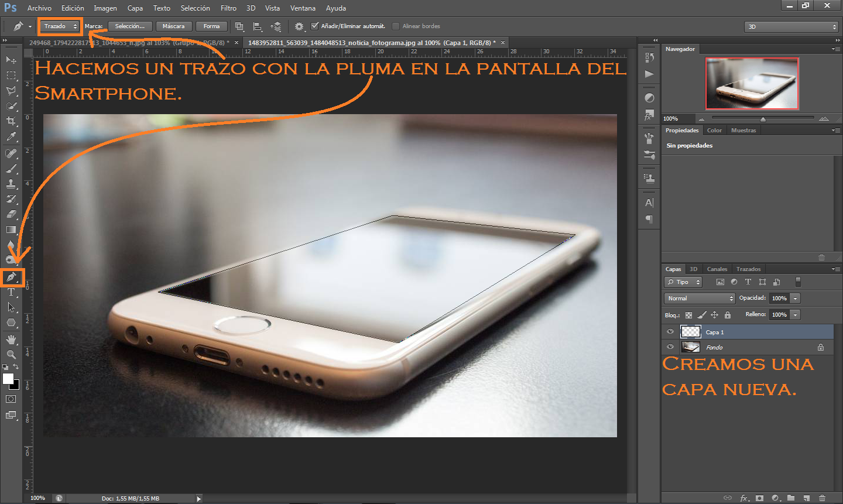
Task: Select the Gradient tool
Action: click(11, 229)
